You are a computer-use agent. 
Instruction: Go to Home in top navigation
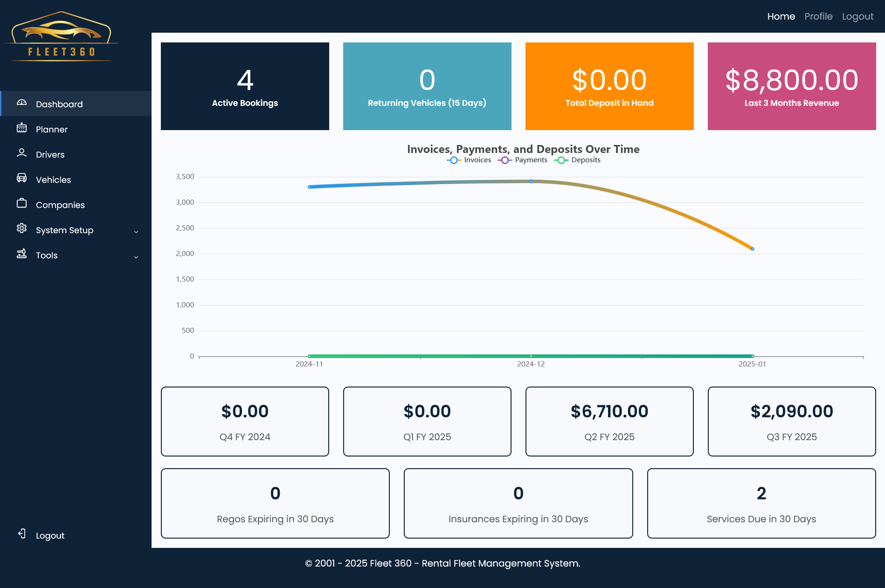point(781,16)
